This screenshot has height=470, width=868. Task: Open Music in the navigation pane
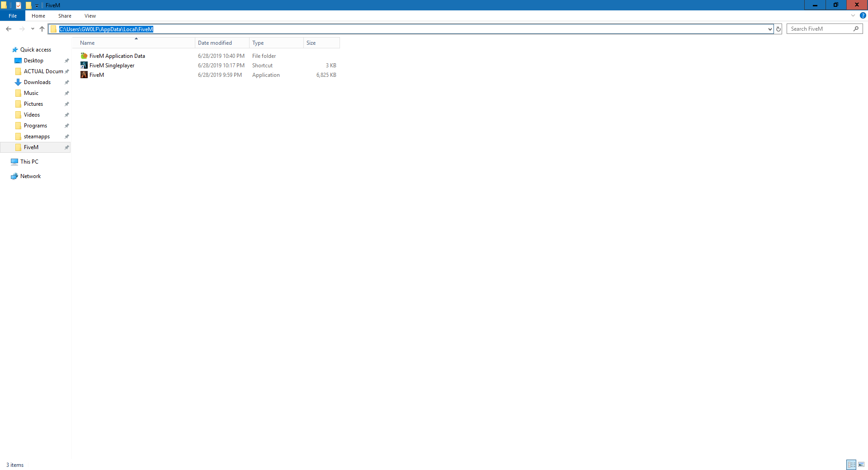click(31, 93)
